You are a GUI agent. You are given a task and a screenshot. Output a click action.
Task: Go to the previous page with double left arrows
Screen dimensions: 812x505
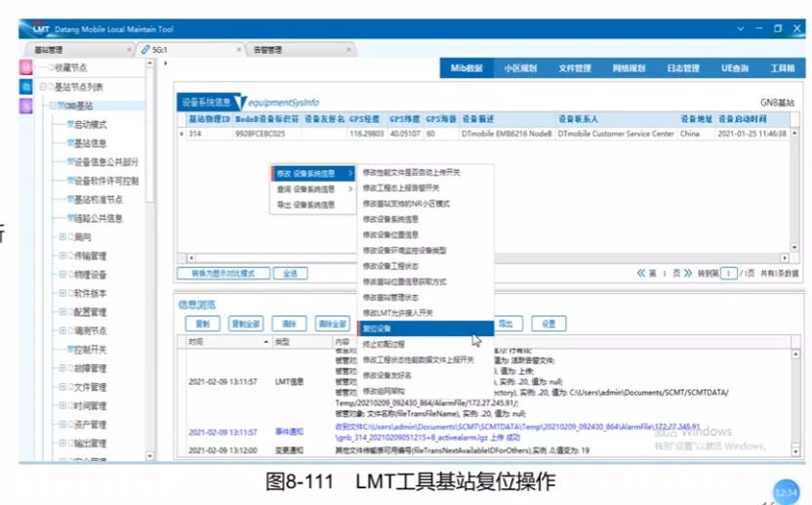pos(641,274)
